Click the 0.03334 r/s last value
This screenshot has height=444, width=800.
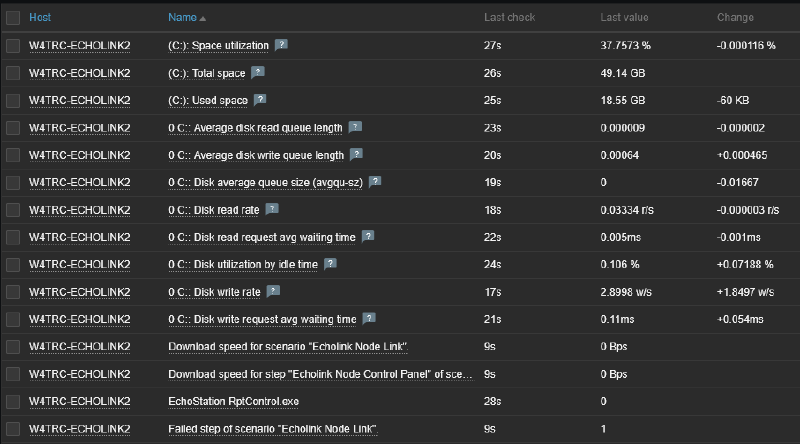(x=627, y=210)
